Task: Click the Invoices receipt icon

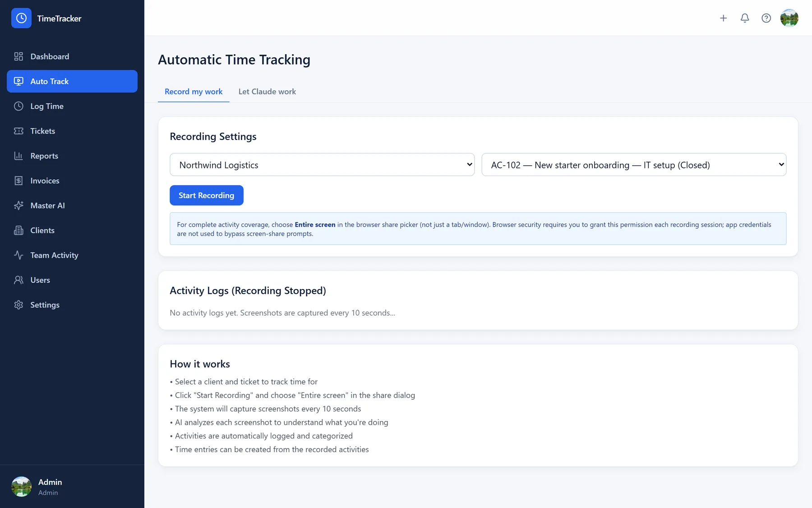Action: tap(18, 181)
